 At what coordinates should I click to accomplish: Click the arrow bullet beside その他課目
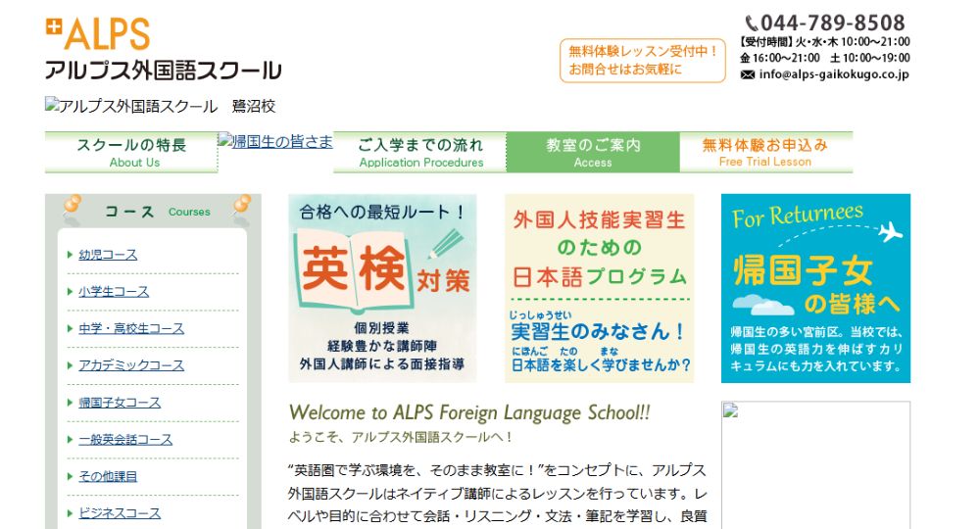70,476
